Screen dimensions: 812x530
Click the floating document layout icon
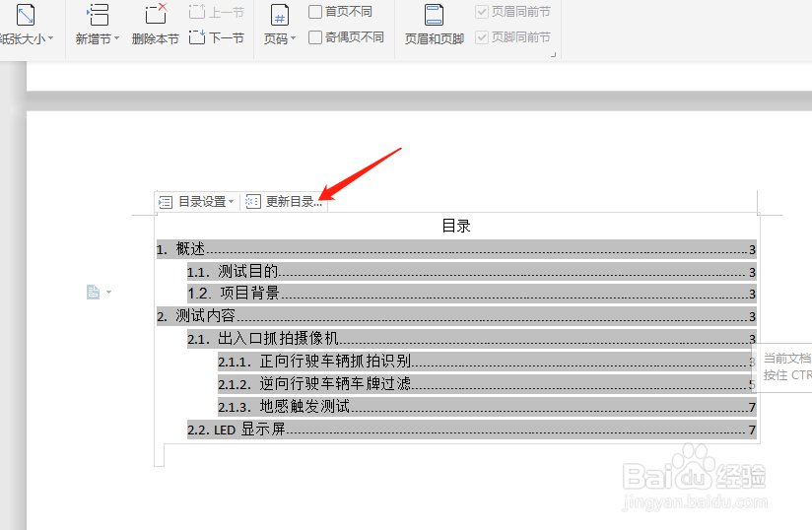coord(93,292)
